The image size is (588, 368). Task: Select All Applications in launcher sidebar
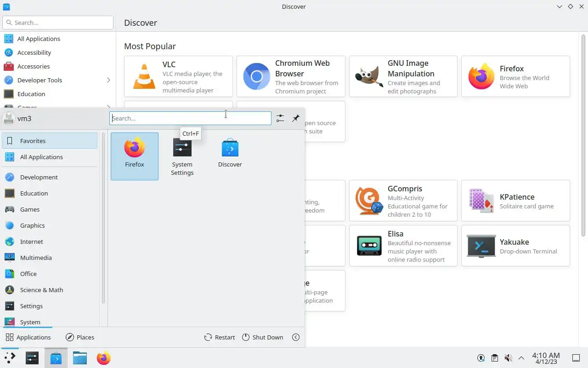tap(50, 157)
